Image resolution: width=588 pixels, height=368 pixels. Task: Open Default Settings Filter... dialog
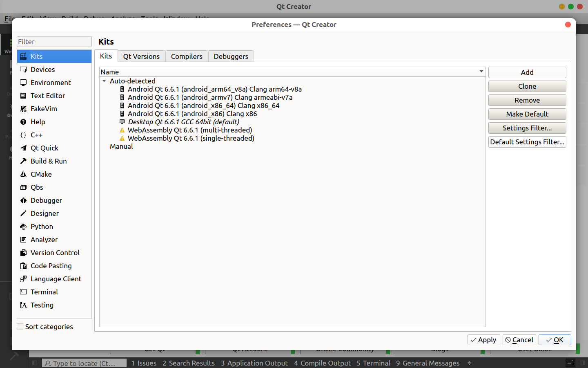(x=527, y=142)
